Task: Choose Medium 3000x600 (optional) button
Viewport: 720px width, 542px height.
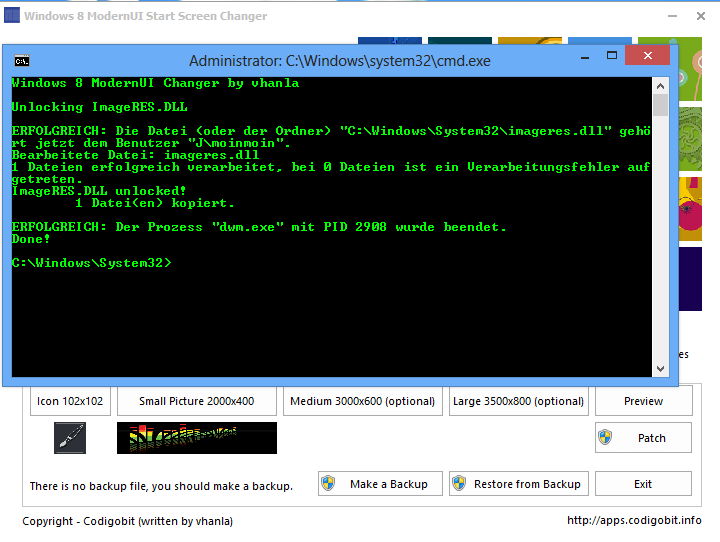Action: pos(363,401)
